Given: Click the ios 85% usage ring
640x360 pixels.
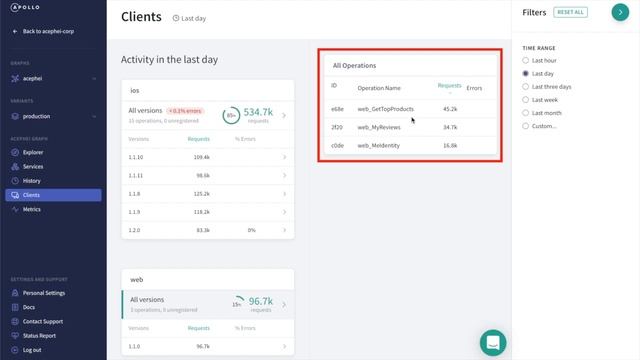Looking at the screenshot, I should tap(231, 116).
